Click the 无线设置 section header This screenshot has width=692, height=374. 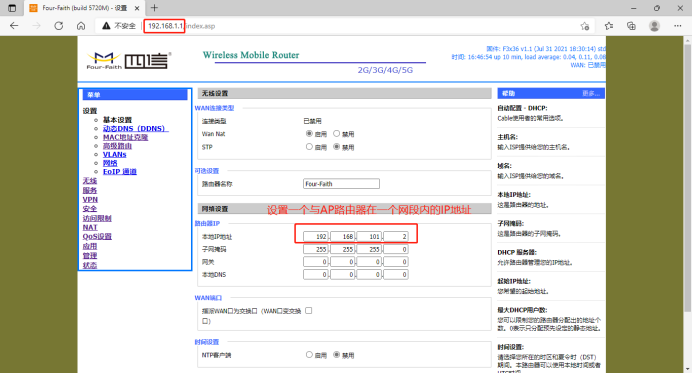(x=344, y=94)
